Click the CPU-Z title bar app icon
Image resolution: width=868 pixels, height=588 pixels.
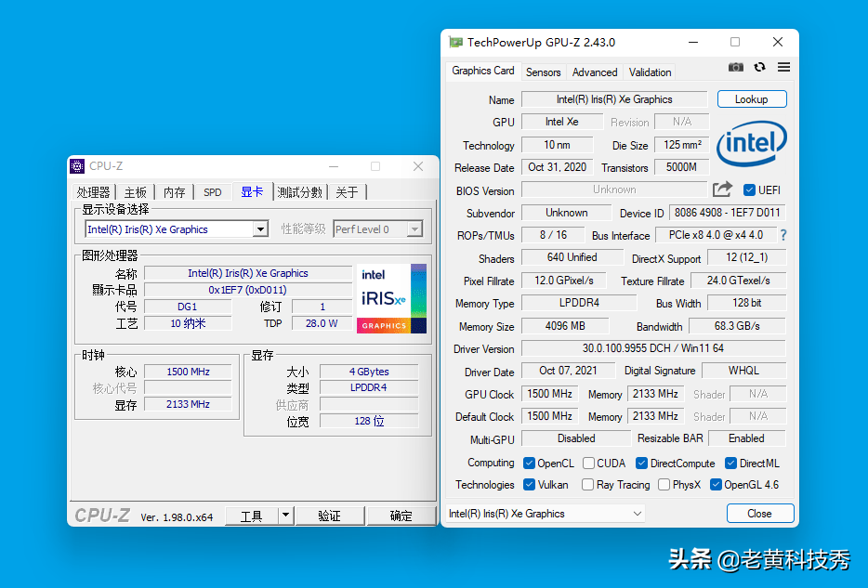(x=77, y=166)
